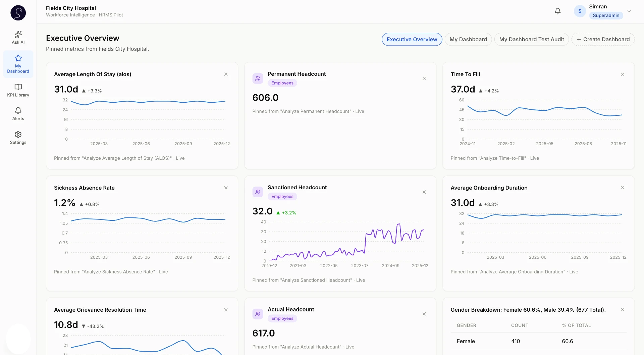The image size is (644, 355).
Task: Open the Ask AI sparkle icon
Action: tap(18, 34)
